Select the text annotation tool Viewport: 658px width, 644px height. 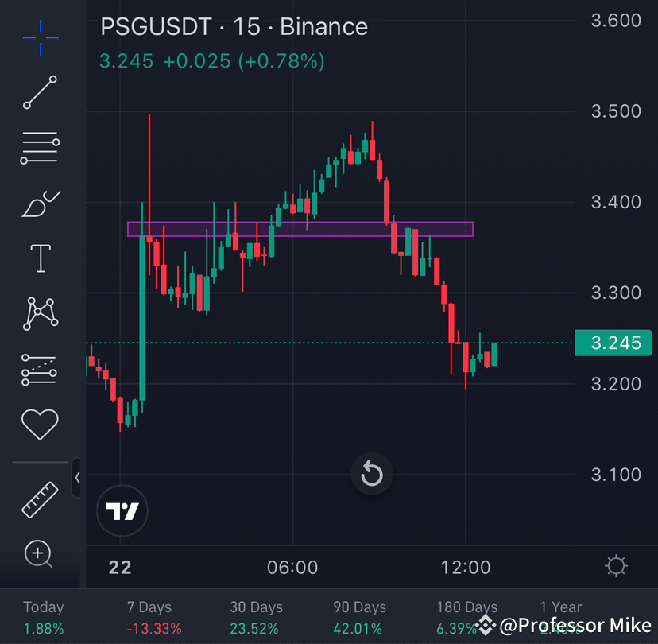[40, 257]
